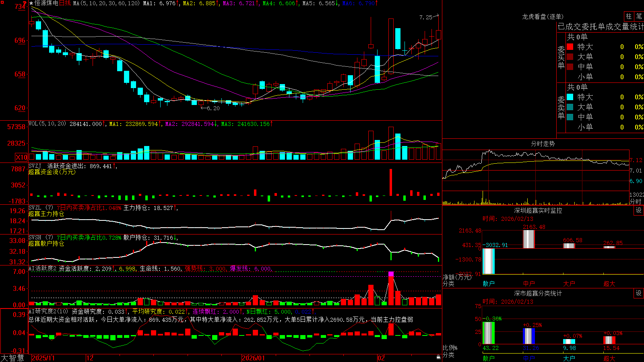
Task: Click the small red square icon at top-left corner
Action: click(x=2, y=2)
